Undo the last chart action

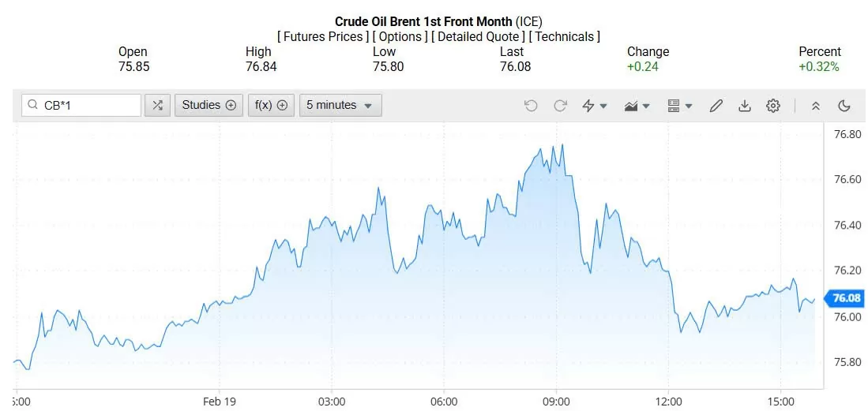(531, 106)
